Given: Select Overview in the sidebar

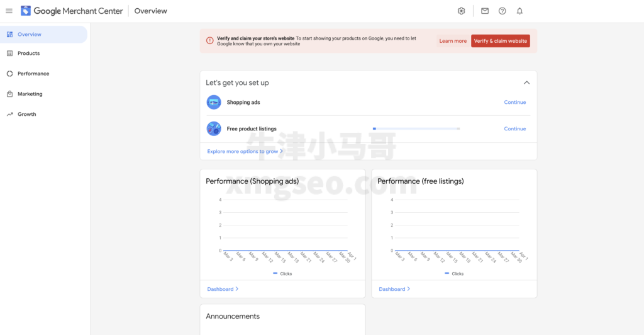Looking at the screenshot, I should click(x=43, y=35).
